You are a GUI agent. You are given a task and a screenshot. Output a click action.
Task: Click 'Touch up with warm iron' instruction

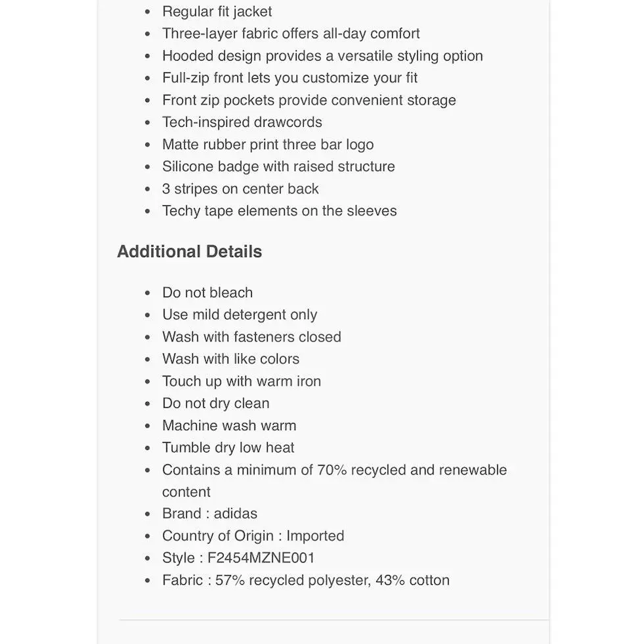tap(241, 381)
